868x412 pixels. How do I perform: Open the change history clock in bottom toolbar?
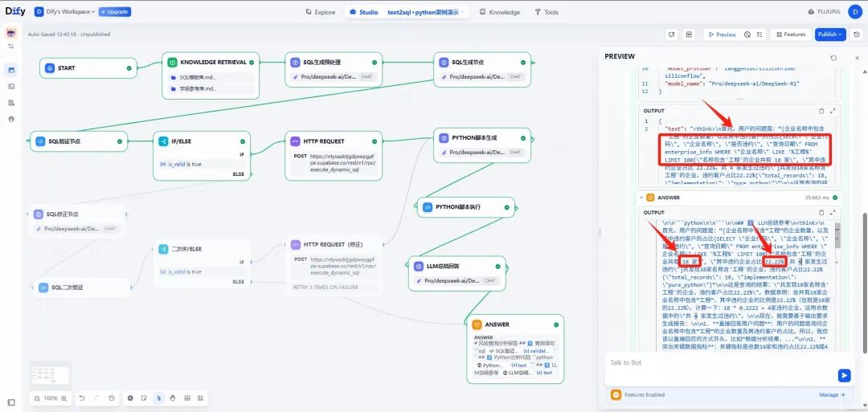(x=112, y=398)
